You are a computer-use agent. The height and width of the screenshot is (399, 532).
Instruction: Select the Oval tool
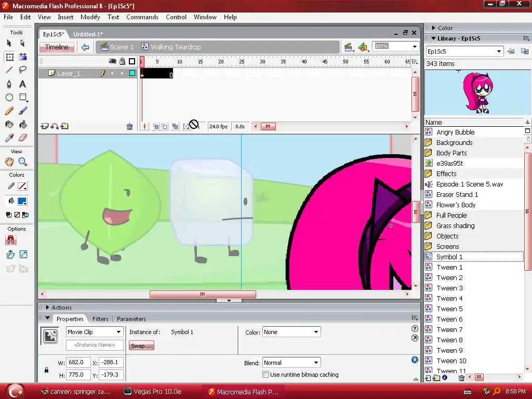point(9,97)
